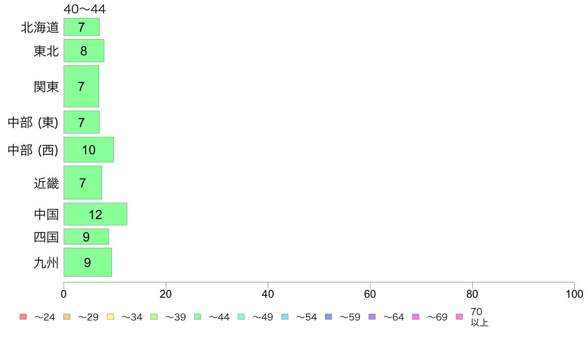
Task: Click the 近畿 category label
Action: [46, 183]
